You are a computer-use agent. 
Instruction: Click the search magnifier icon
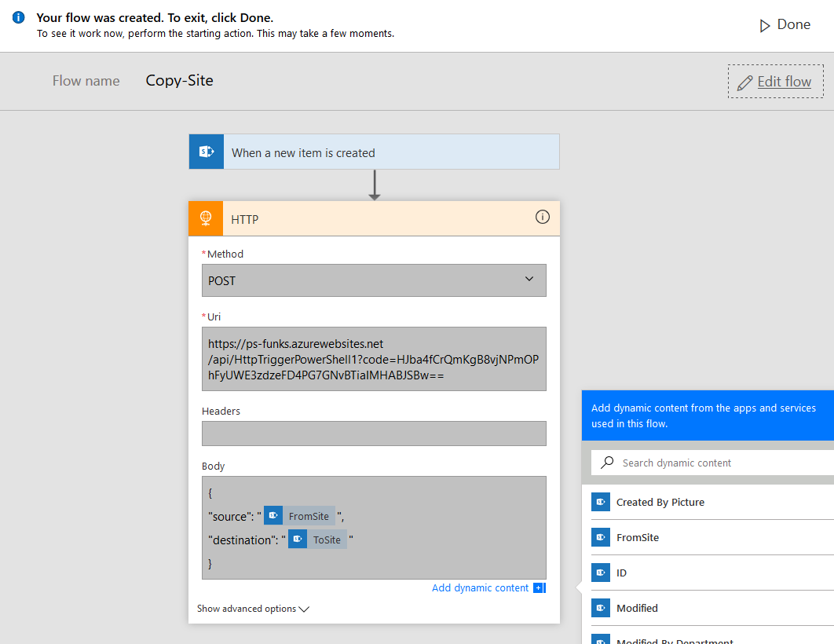point(607,463)
